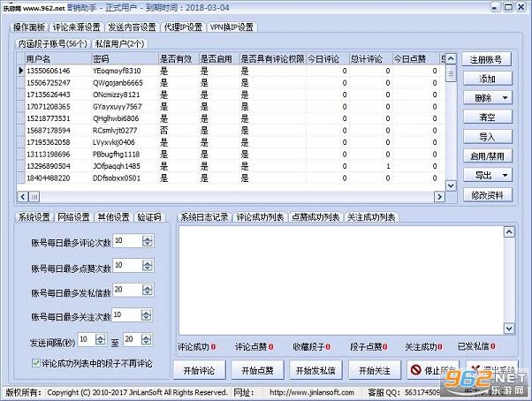532x401 pixels.
Task: Select the row with username 17135626443
Action: (231, 95)
